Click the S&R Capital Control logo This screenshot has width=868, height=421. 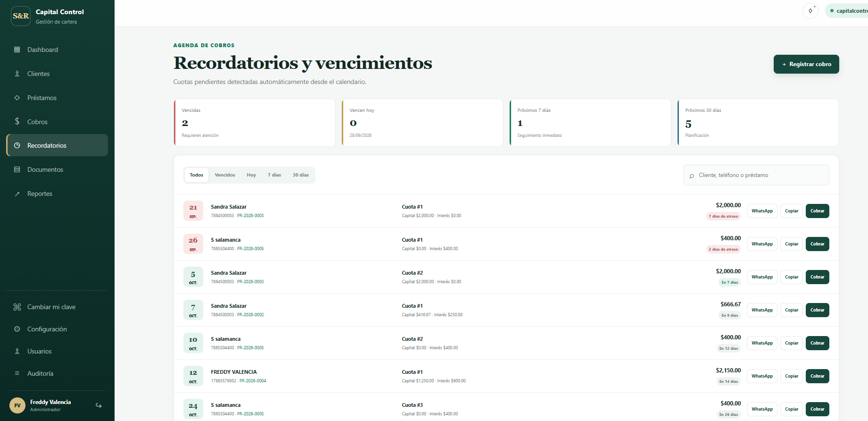tap(21, 16)
